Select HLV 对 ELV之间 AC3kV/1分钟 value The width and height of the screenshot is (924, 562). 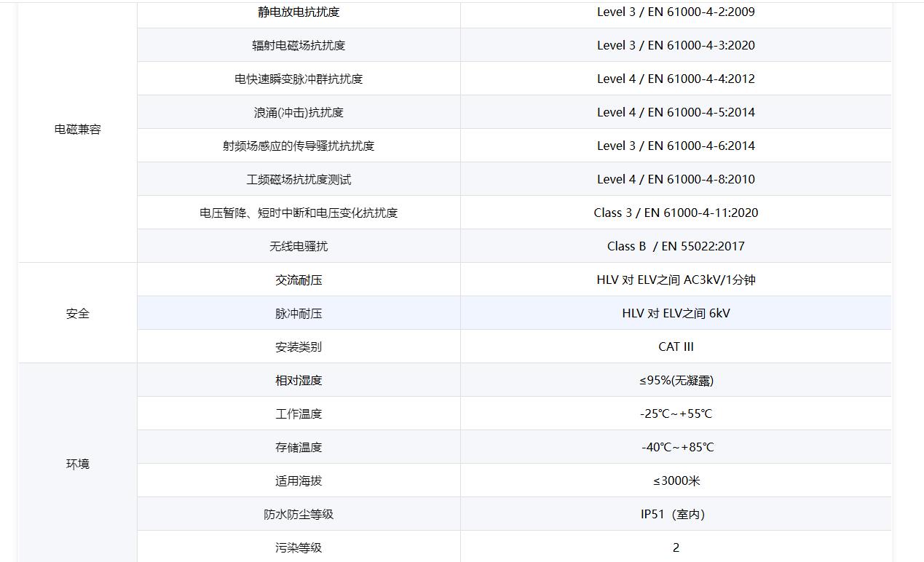click(676, 280)
